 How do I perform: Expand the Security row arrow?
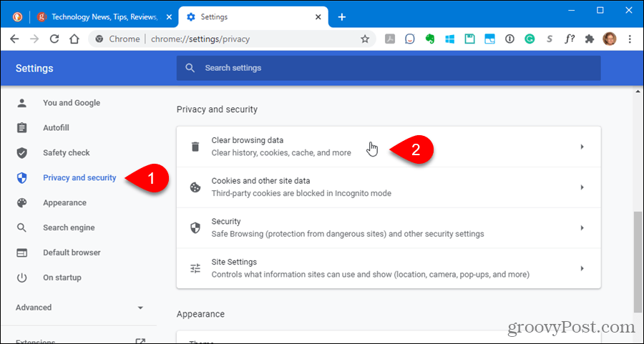(582, 228)
